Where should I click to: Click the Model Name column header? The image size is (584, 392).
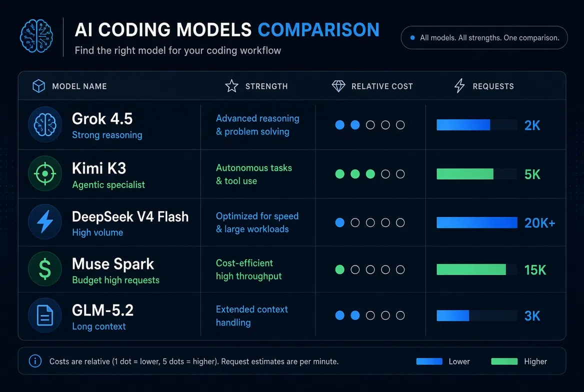(x=79, y=86)
